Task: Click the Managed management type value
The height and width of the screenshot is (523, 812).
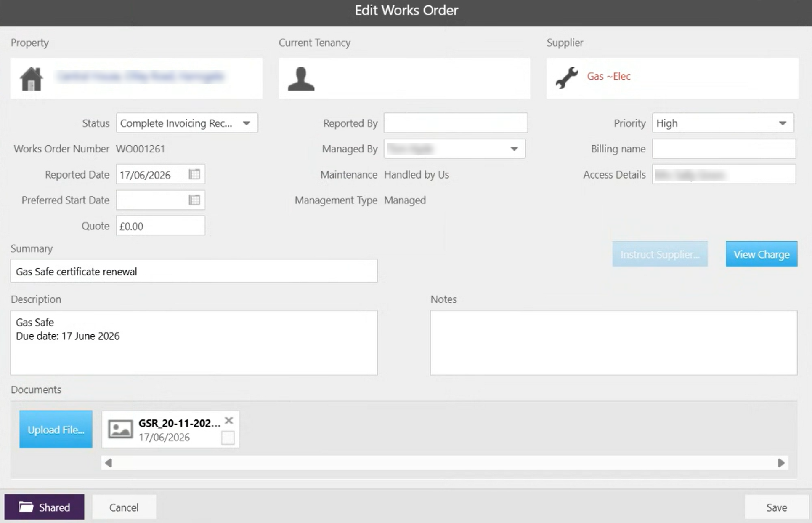Action: click(405, 200)
